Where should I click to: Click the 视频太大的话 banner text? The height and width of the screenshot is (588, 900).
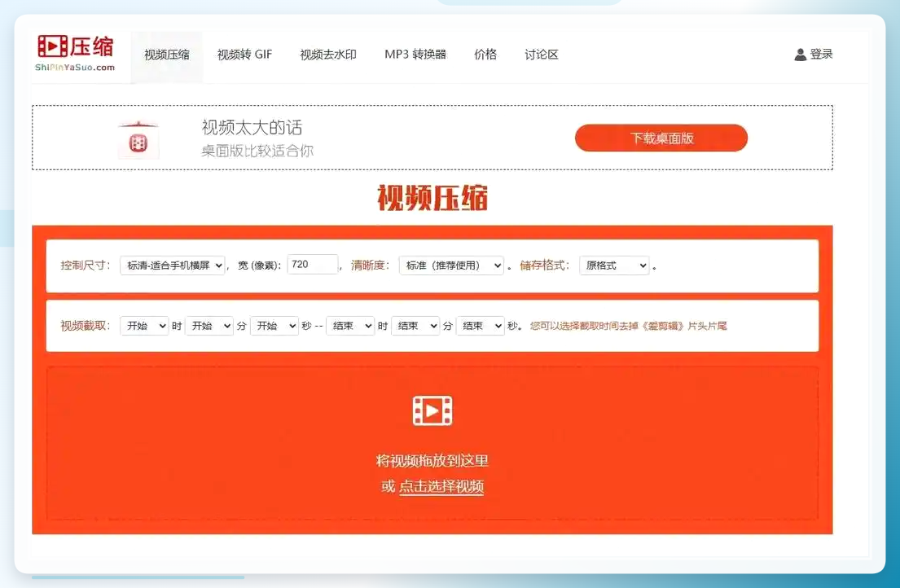point(252,127)
